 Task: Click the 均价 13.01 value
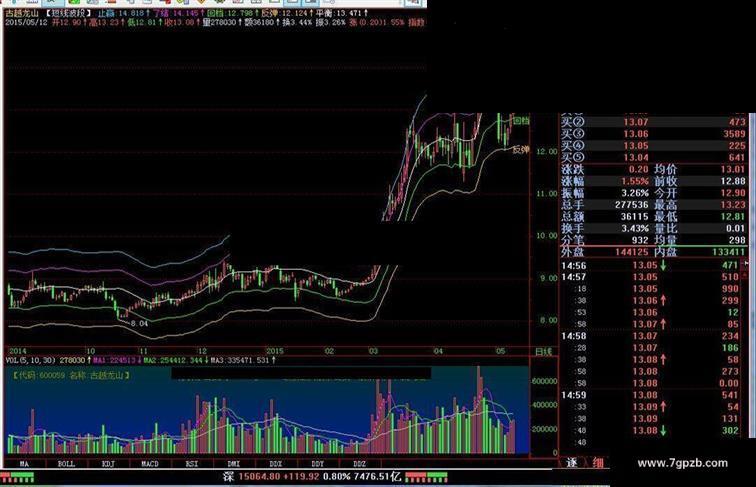click(733, 169)
